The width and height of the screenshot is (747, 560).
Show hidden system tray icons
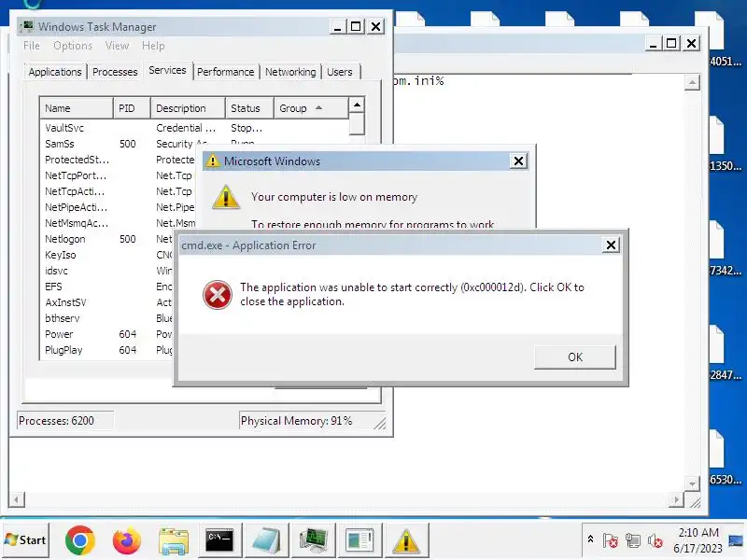click(590, 539)
